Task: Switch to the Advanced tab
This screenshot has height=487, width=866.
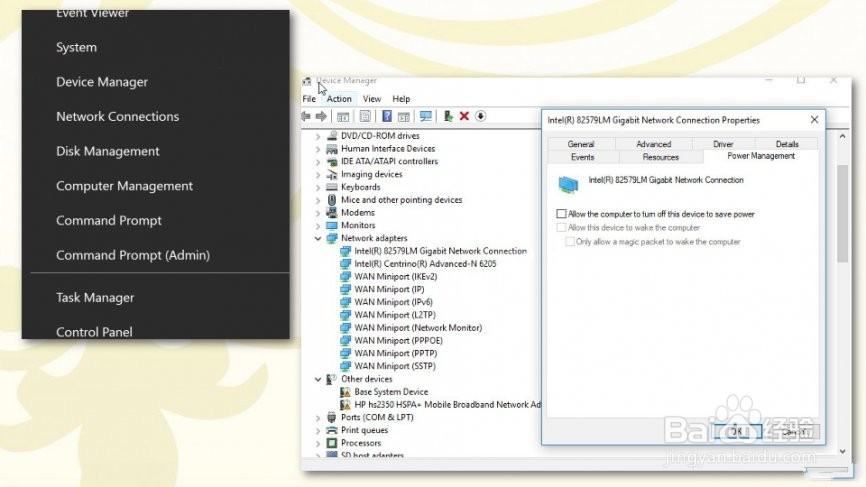Action: [x=653, y=144]
